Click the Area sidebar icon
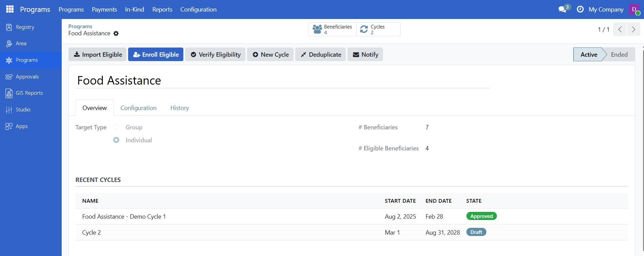644x256 pixels. coord(9,43)
